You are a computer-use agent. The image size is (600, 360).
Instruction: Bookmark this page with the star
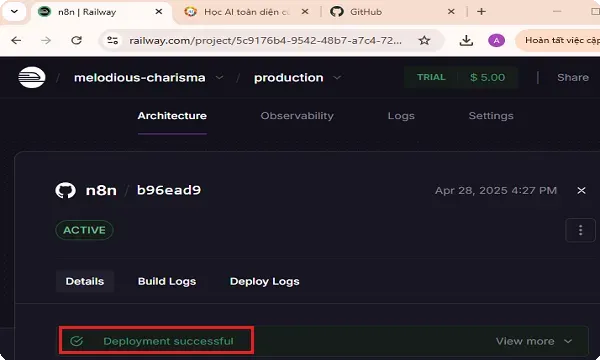(424, 40)
